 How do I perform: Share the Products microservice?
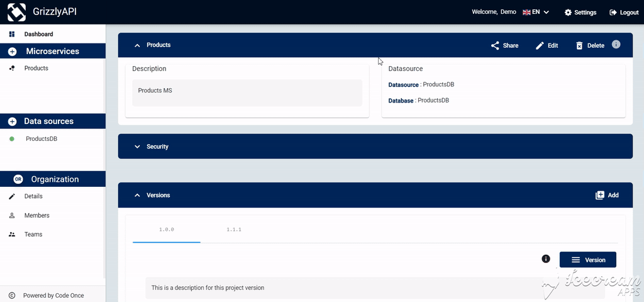(x=504, y=45)
